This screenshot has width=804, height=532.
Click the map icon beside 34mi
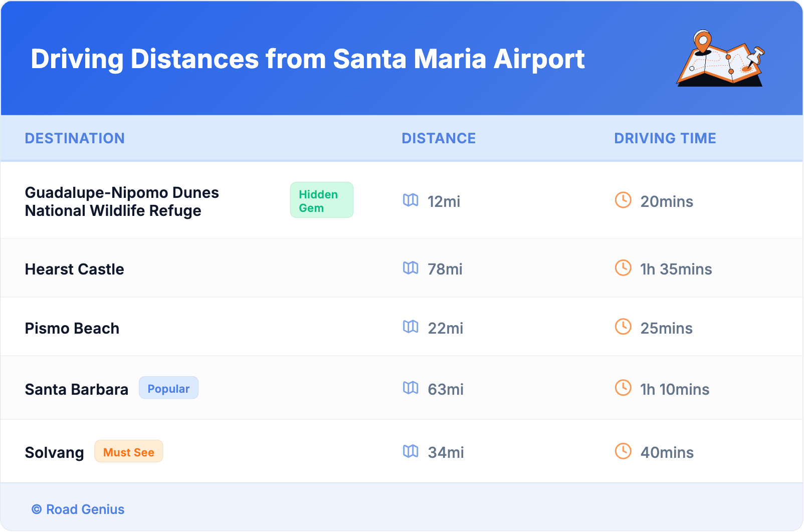coord(411,451)
